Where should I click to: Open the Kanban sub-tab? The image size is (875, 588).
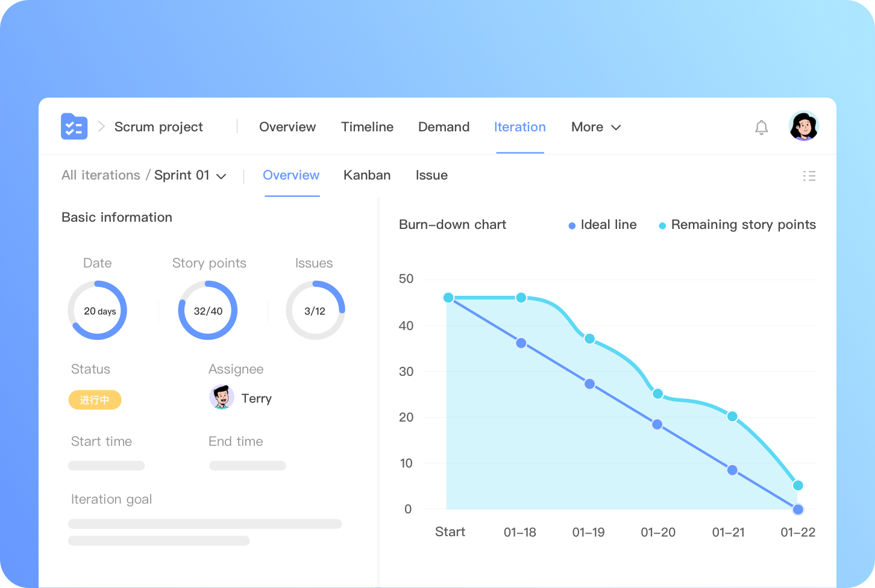pyautogui.click(x=367, y=175)
